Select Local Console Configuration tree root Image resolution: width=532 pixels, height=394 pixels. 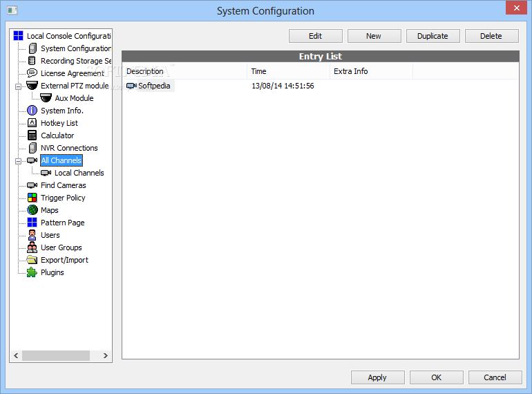tap(69, 36)
